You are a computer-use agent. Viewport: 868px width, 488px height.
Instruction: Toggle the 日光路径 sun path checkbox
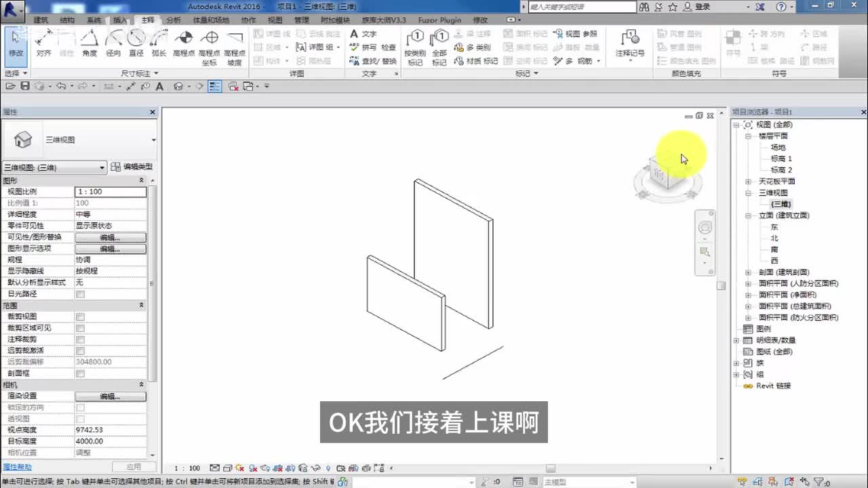(81, 294)
